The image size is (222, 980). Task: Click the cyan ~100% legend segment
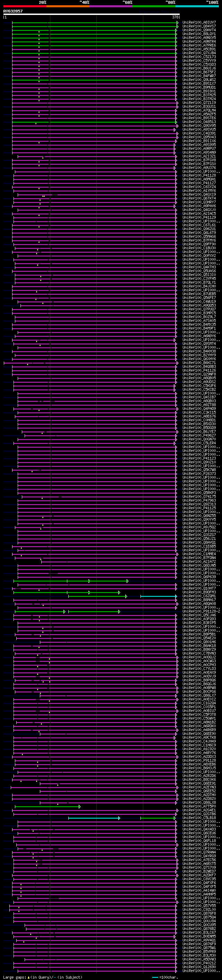tap(197, 6)
